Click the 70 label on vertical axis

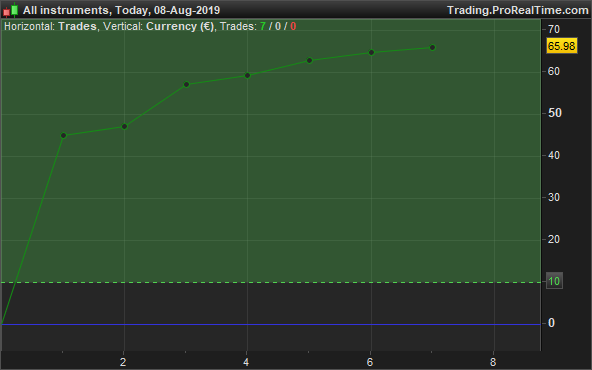[x=553, y=29]
